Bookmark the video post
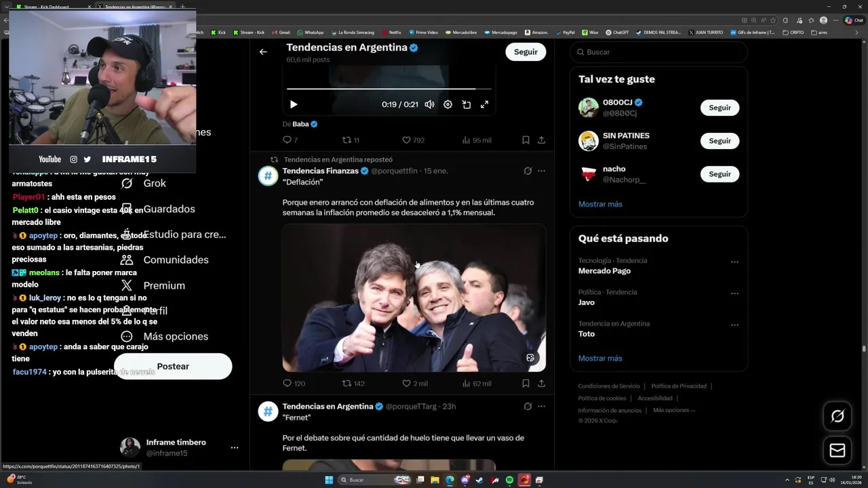The height and width of the screenshot is (488, 868). 526,140
